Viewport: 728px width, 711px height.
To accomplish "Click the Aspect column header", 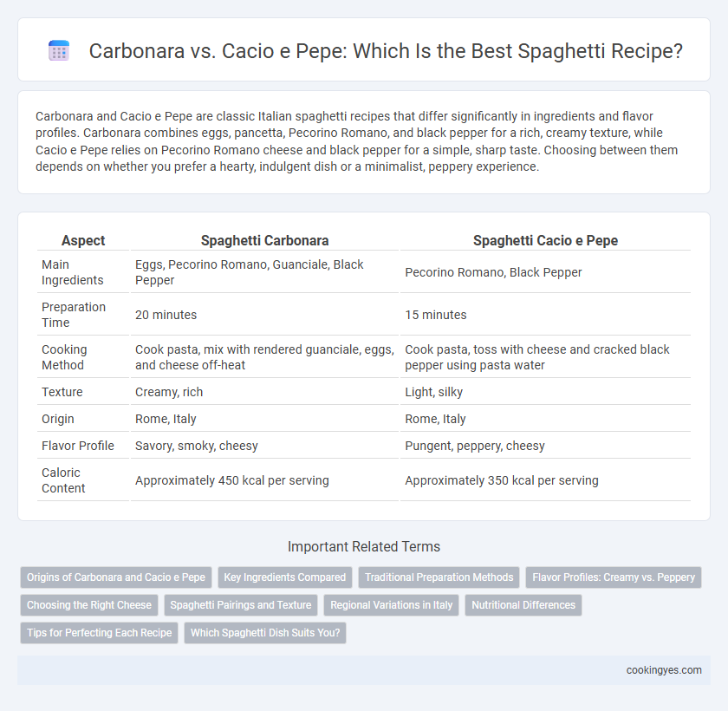I will (83, 240).
